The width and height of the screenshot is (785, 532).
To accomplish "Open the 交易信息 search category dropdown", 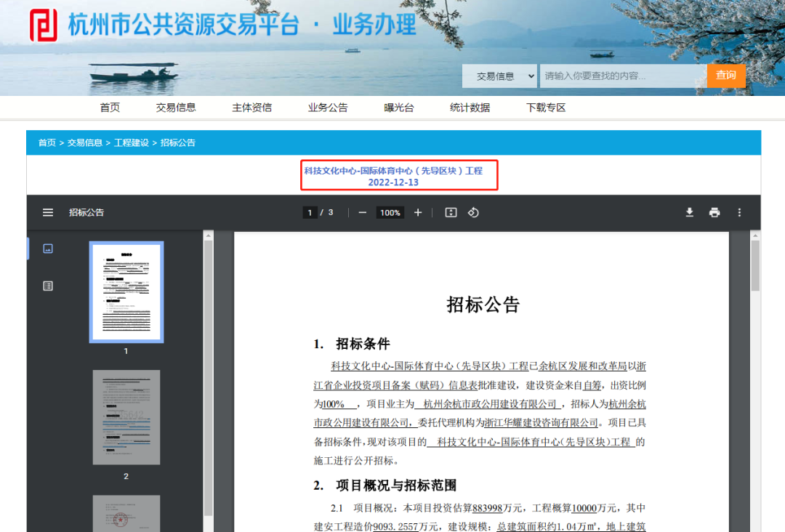I will (499, 76).
